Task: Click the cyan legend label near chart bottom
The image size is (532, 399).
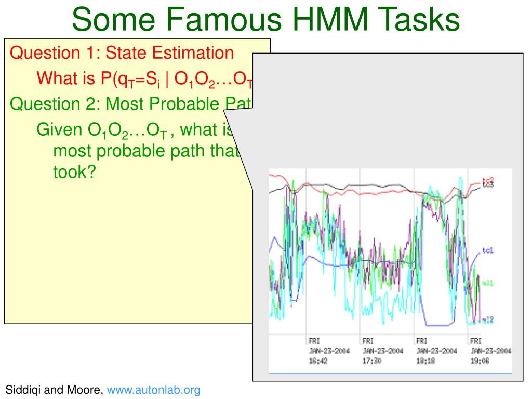Action: point(488,320)
